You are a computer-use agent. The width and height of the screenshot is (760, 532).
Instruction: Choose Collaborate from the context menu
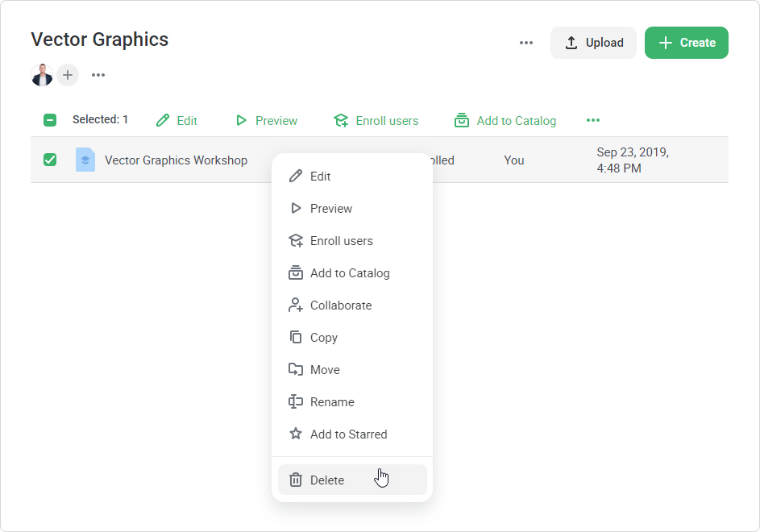pyautogui.click(x=340, y=305)
